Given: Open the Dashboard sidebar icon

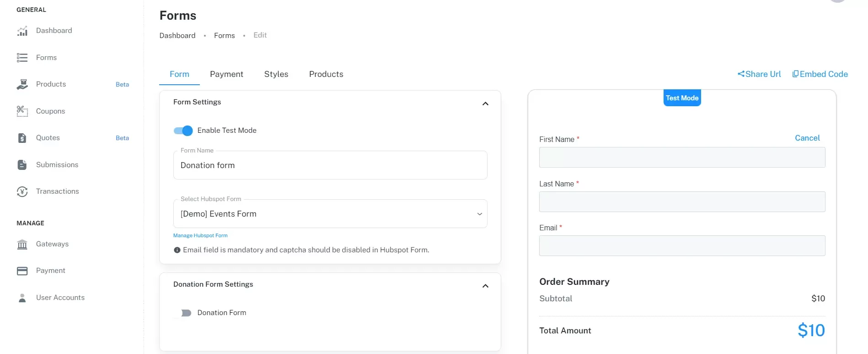Looking at the screenshot, I should click(x=22, y=31).
